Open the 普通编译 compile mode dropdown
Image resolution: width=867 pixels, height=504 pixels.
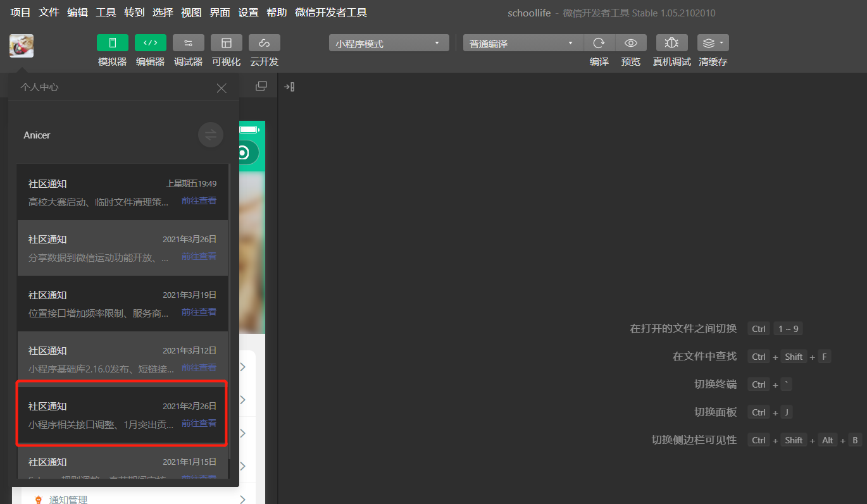pyautogui.click(x=523, y=43)
